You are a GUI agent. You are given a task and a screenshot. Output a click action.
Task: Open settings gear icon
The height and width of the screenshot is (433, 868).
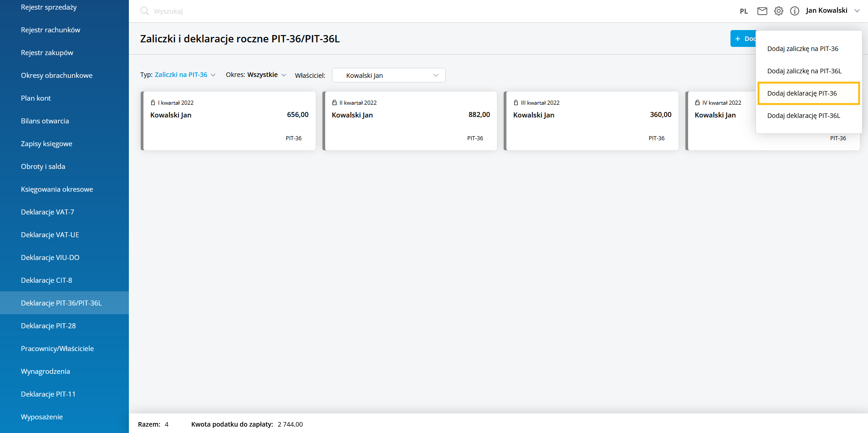pos(778,11)
